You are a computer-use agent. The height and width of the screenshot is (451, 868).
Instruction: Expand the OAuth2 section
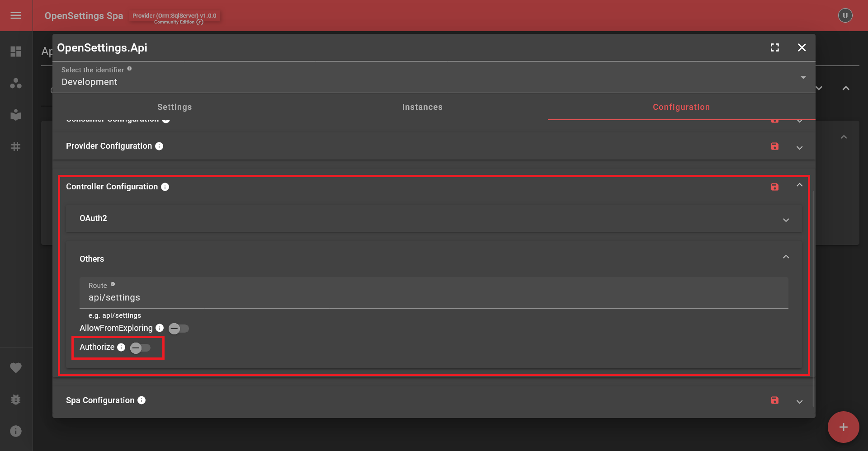pos(786,220)
